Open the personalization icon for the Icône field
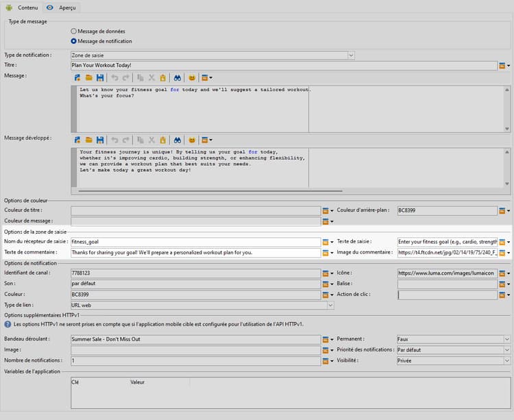This screenshot has height=420, width=514. click(504, 273)
